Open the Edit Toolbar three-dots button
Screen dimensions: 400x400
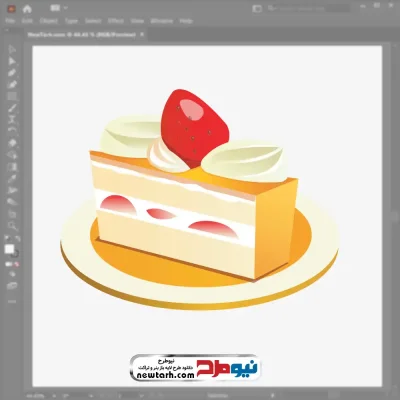12,301
